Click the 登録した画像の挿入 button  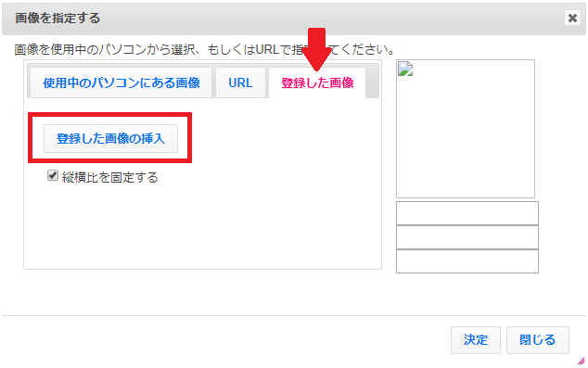tap(110, 139)
